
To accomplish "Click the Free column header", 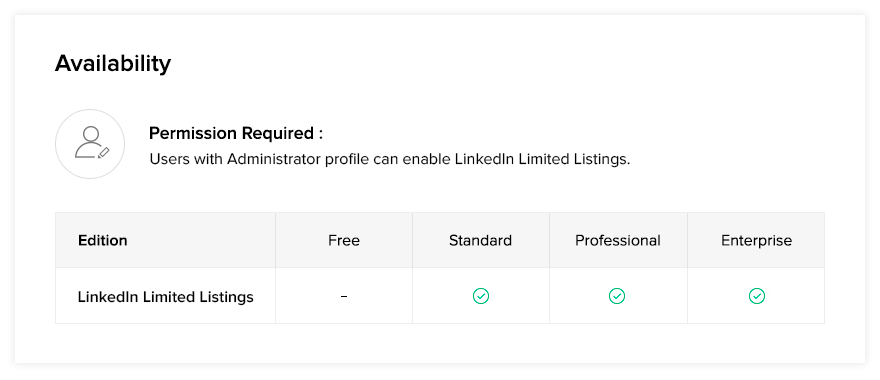I will tap(344, 240).
